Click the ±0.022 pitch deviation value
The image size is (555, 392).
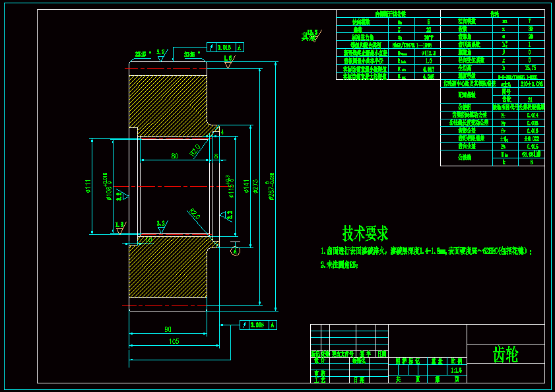tap(531, 139)
